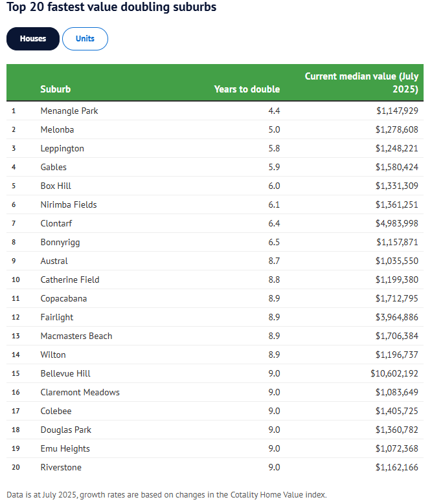
Task: Select the Menangle Park row
Action: point(69,111)
